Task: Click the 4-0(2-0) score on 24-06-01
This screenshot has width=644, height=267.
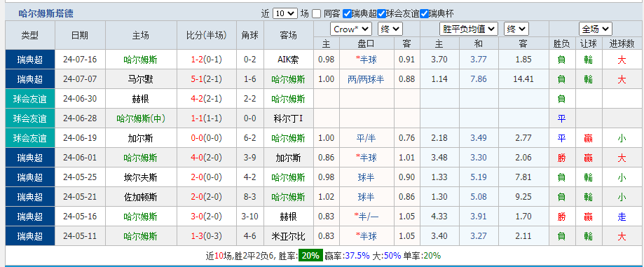Action: 207,158
